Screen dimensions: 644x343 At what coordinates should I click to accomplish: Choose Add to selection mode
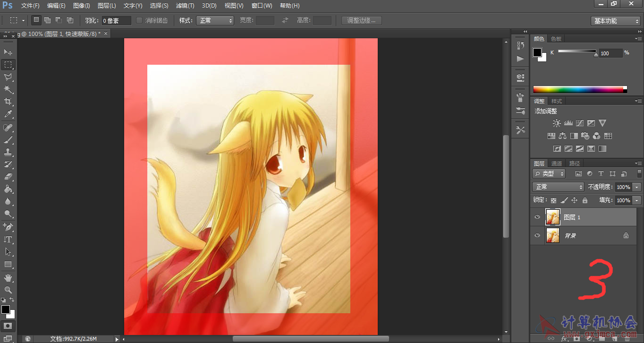pos(48,20)
